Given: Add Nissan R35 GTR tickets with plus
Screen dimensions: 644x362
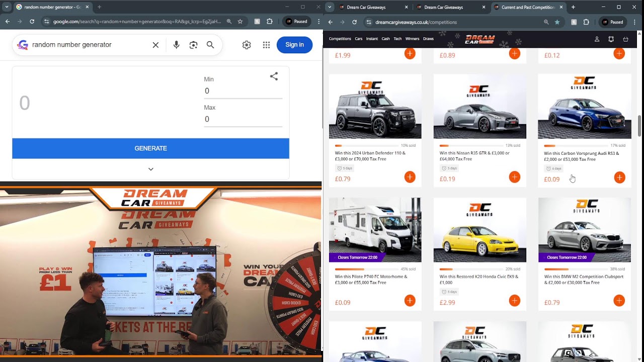Looking at the screenshot, I should [x=514, y=177].
